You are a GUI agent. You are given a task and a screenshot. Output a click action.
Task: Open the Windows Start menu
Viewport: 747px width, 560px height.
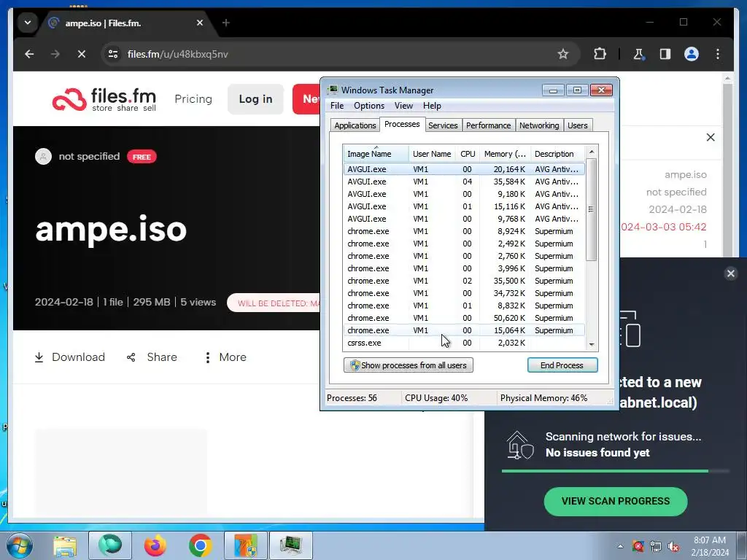coord(19,545)
